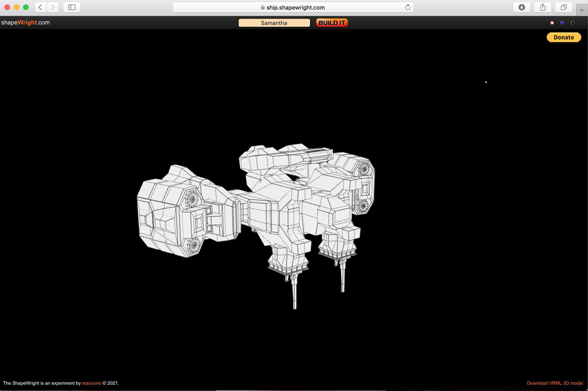Reload the ship.shapewright.com page
588x391 pixels.
tap(408, 7)
